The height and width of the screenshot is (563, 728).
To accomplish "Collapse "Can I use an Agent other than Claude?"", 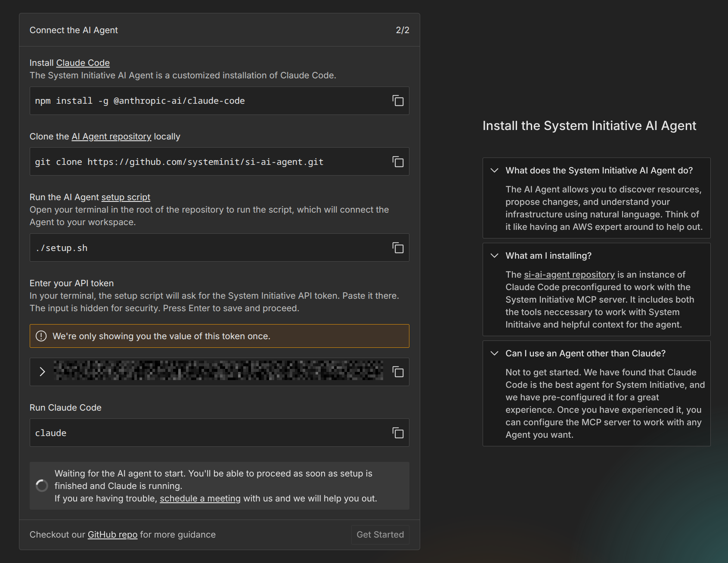I will [495, 353].
